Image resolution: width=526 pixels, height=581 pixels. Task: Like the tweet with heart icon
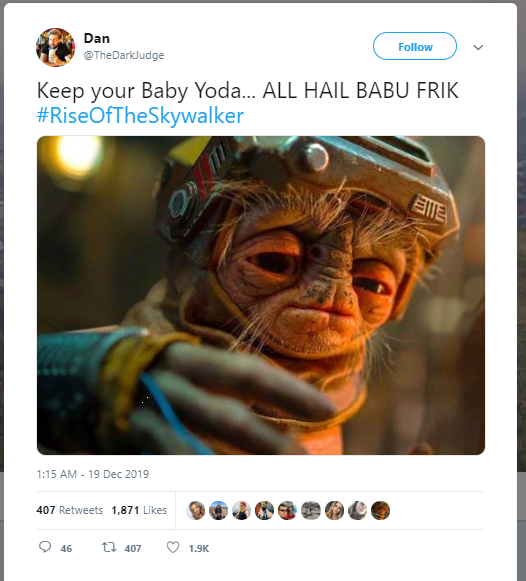(x=173, y=547)
